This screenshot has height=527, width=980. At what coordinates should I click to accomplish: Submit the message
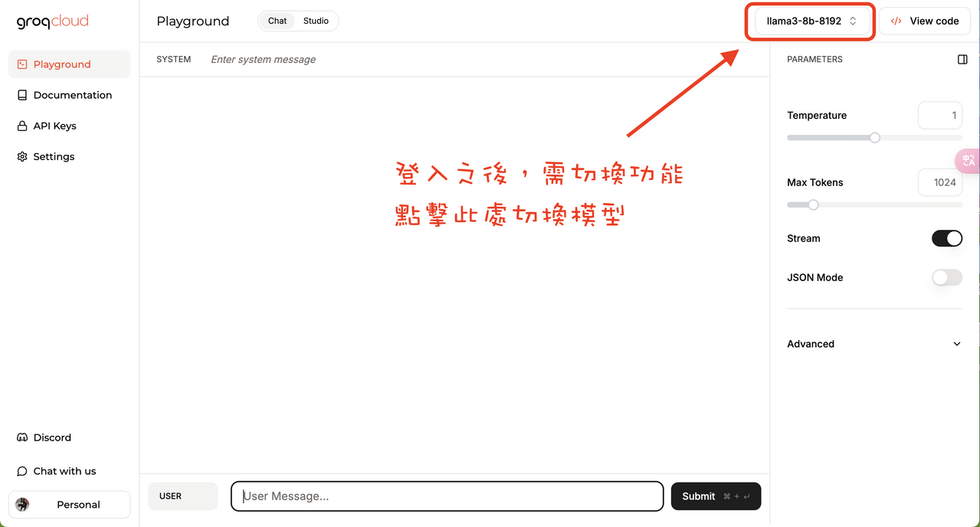coord(716,496)
